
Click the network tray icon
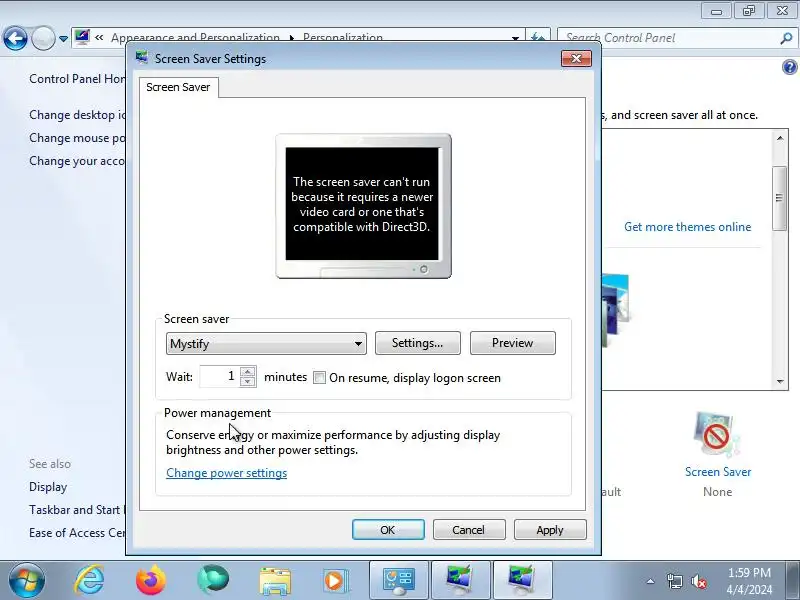(x=674, y=581)
